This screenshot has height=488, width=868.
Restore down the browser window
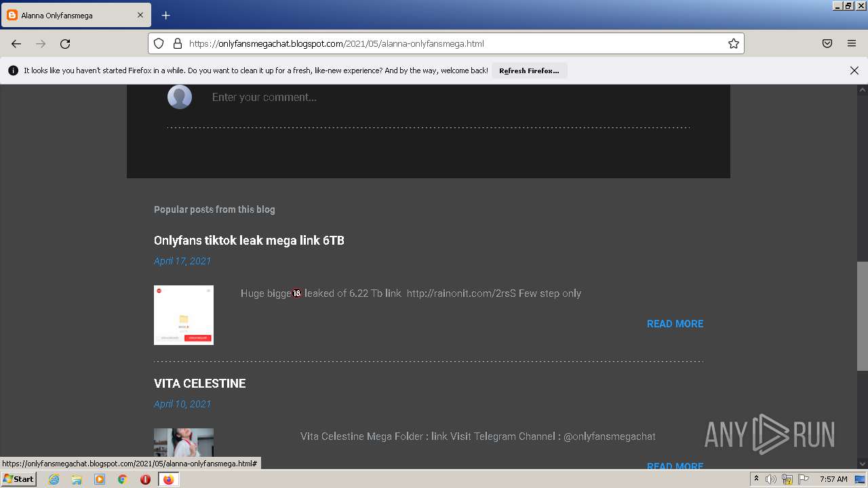click(849, 5)
